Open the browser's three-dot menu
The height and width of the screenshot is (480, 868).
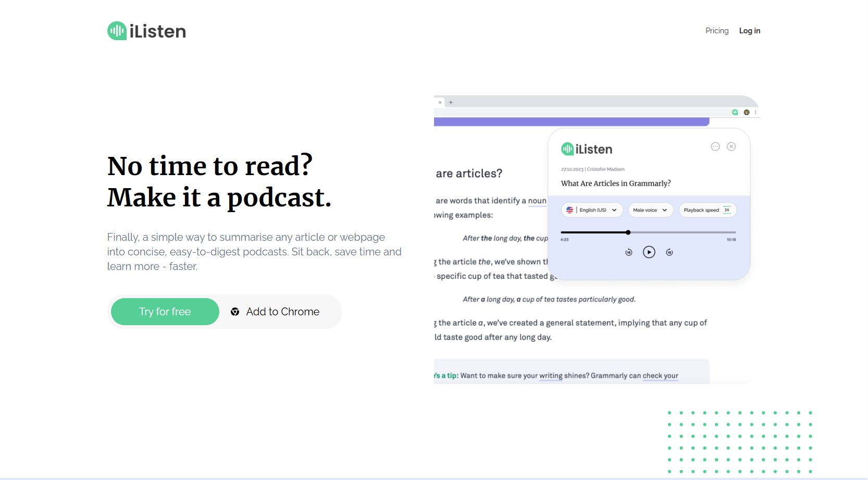[755, 112]
